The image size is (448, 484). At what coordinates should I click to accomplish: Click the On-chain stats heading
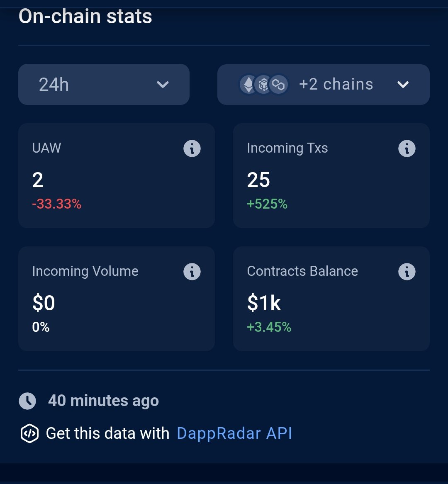click(85, 16)
